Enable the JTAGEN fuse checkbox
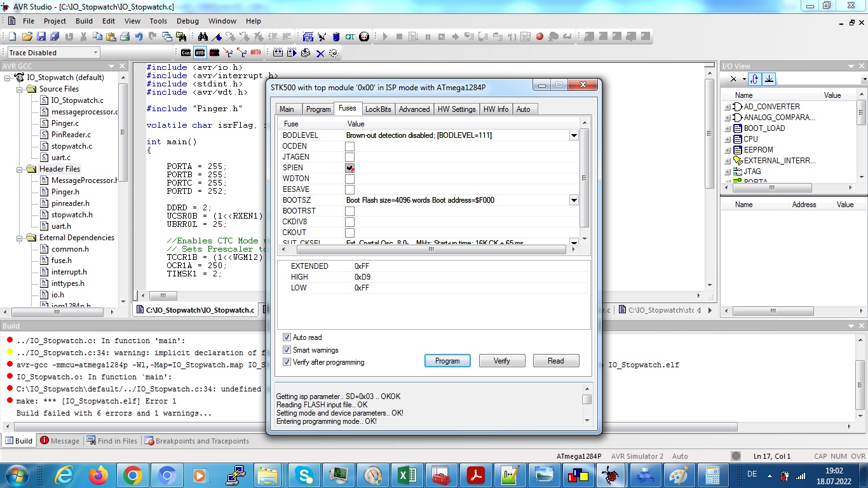Viewport: 868px width, 488px height. 349,157
